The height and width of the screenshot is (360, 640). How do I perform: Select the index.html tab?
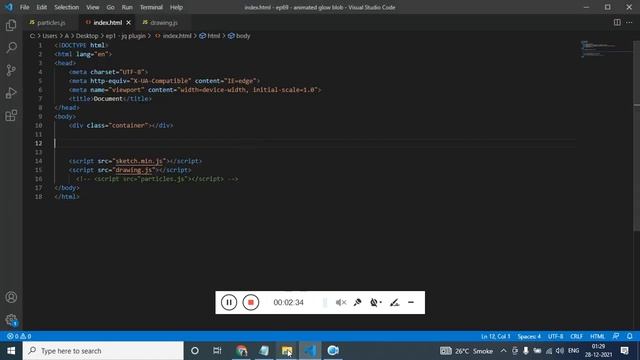coord(108,22)
